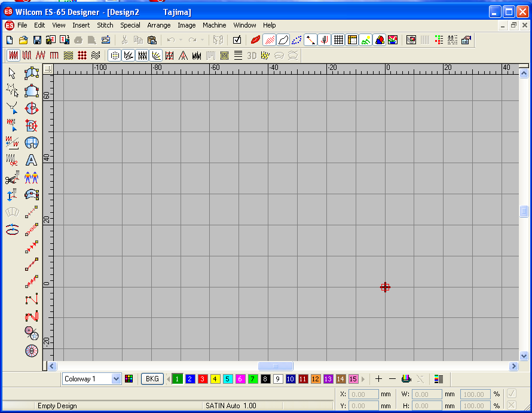Screen dimensions: 532x413
Task: Open the Colorway 1 dropdown
Action: 116,379
